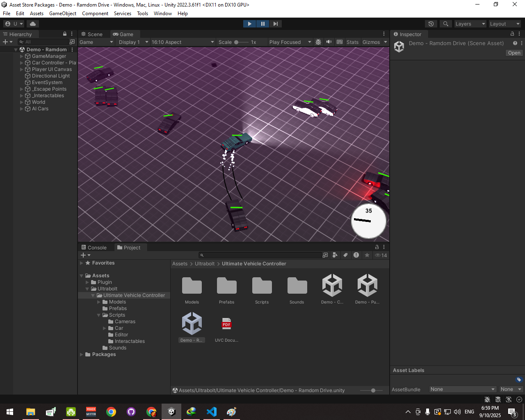Click the Step frame button
Screen dimensions: 525x420
(276, 24)
